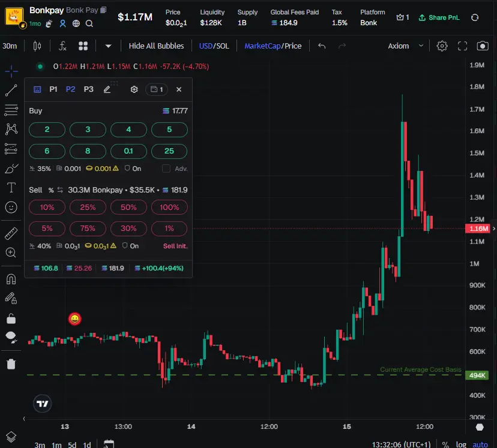Toggle the trading panel keyboard icon

pos(37,89)
